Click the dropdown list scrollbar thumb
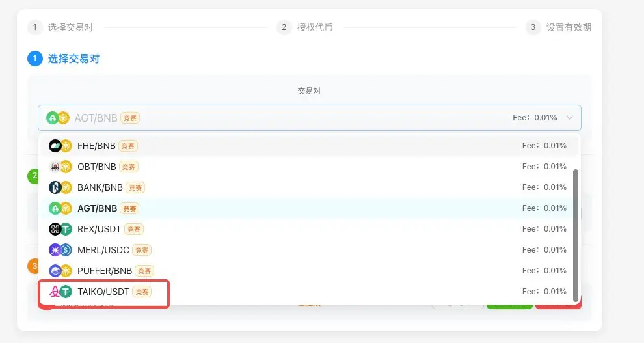The height and width of the screenshot is (343, 644). pos(576,235)
